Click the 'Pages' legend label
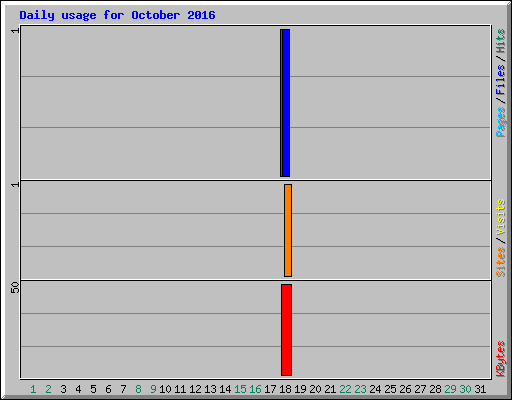Screen dimensions: 512x400 tap(500, 122)
